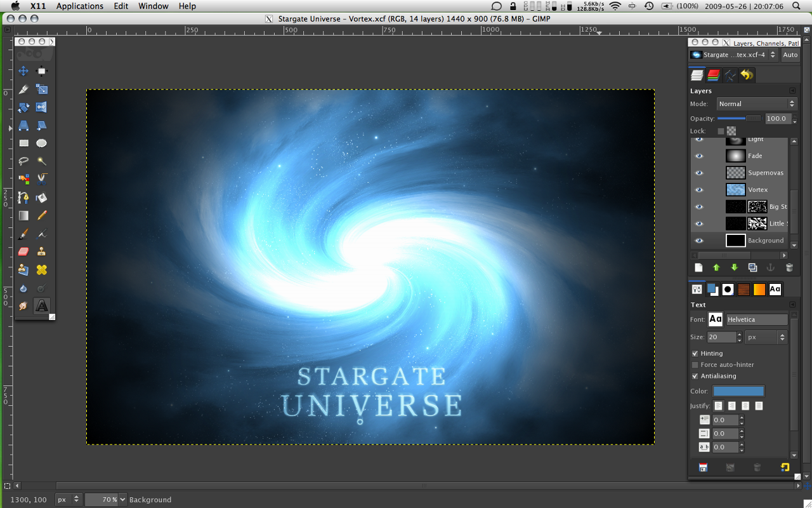Viewport: 812px width, 508px height.
Task: Adjust the layer Opacity slider
Action: (740, 119)
